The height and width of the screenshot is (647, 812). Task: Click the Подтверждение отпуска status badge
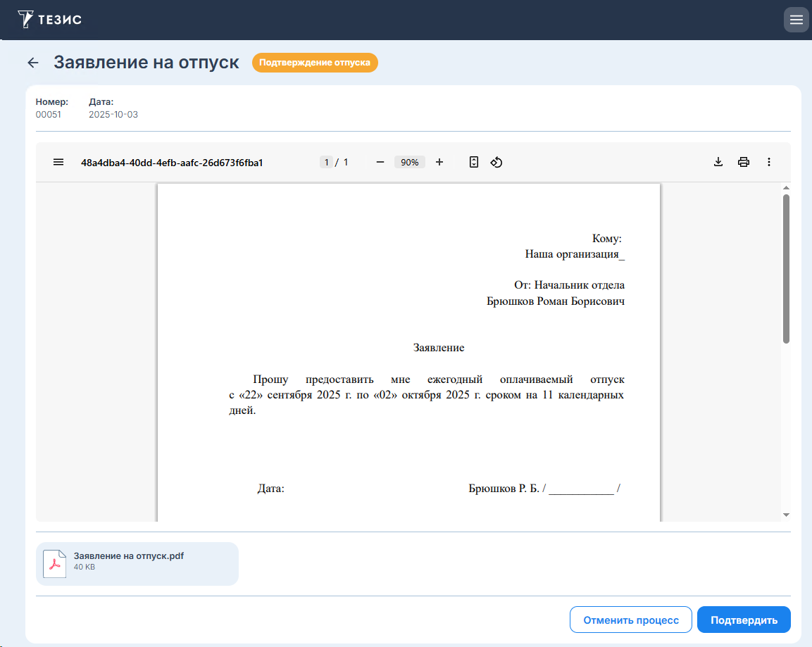coord(315,63)
